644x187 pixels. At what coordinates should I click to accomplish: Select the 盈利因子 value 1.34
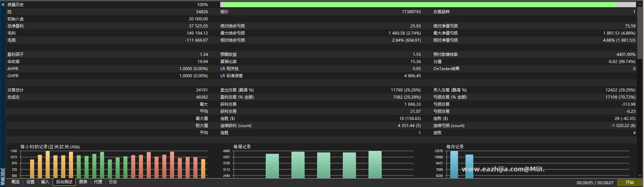[204, 55]
